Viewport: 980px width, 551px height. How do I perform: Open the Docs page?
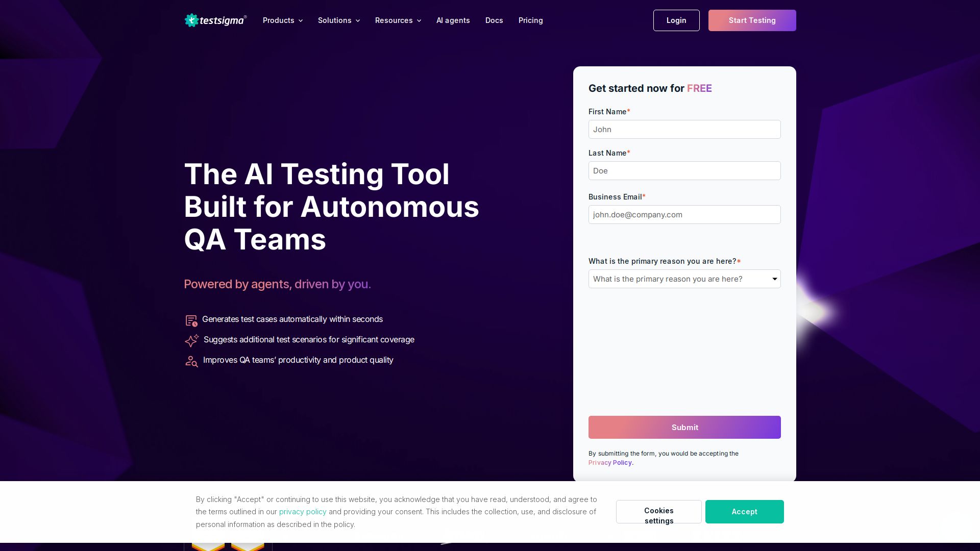(494, 20)
